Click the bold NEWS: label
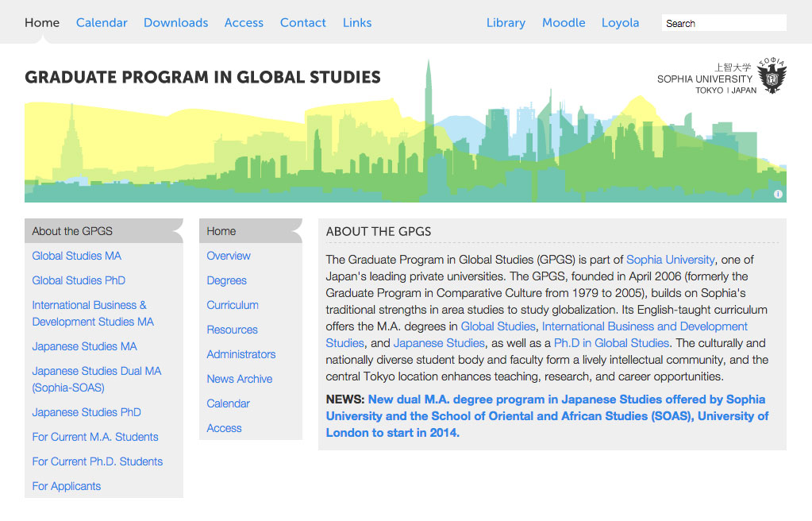Image resolution: width=812 pixels, height=521 pixels. [345, 399]
